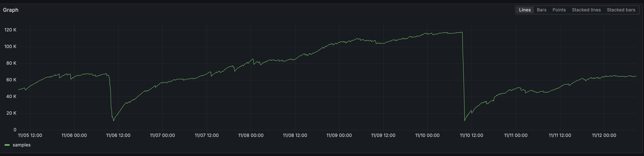This screenshot has height=156, width=644.
Task: Switch to Stacked lines view
Action: tap(586, 10)
